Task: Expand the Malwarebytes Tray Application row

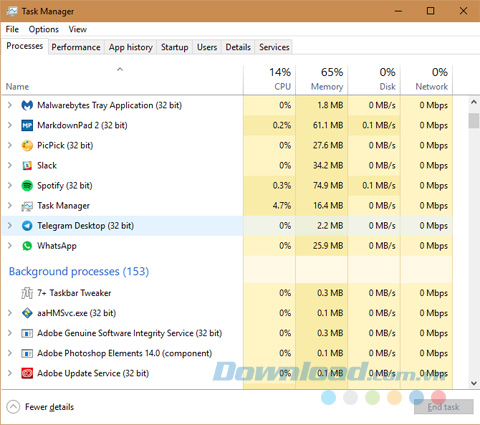Action: pyautogui.click(x=10, y=105)
